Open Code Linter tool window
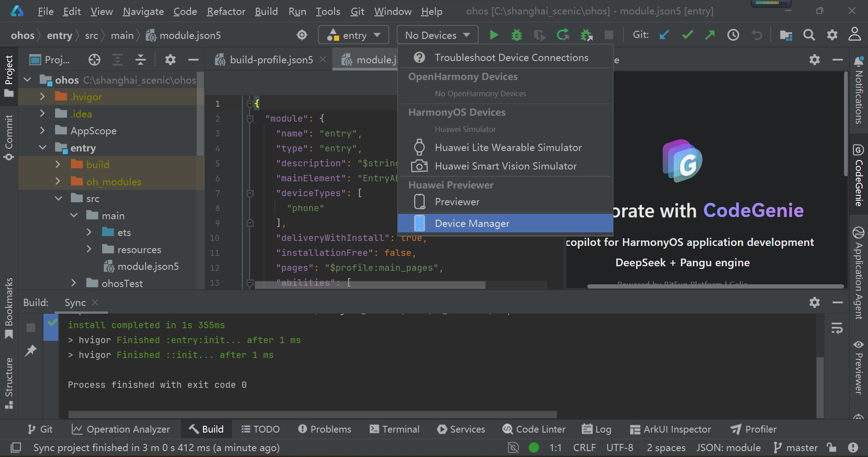Image resolution: width=868 pixels, height=457 pixels. point(534,429)
